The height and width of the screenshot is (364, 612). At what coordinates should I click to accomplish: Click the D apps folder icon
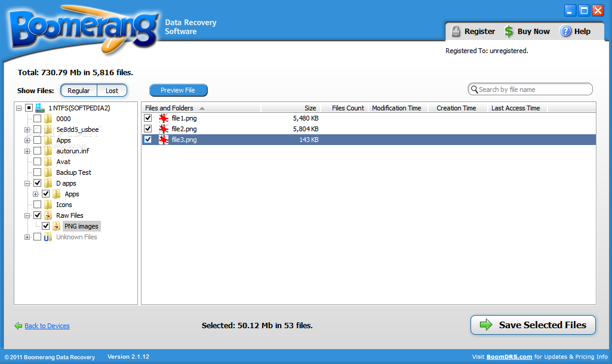[x=48, y=183]
